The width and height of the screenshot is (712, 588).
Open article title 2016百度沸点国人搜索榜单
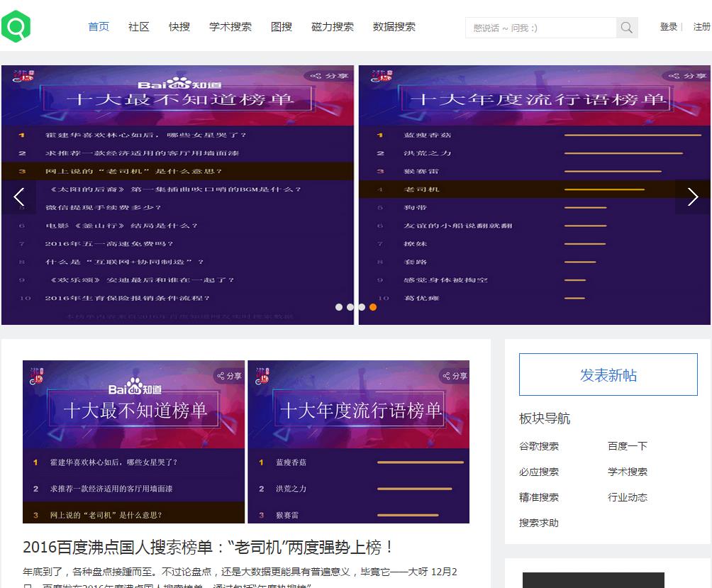coord(208,547)
